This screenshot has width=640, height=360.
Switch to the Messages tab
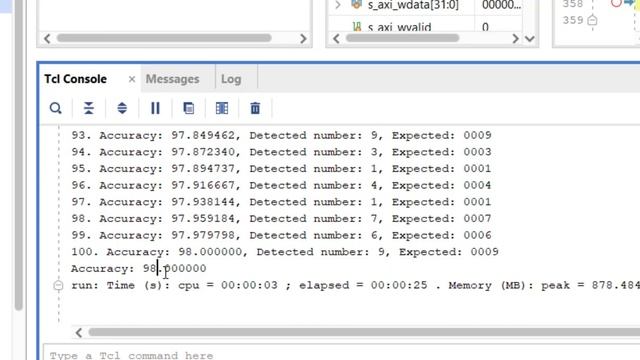[x=173, y=79]
